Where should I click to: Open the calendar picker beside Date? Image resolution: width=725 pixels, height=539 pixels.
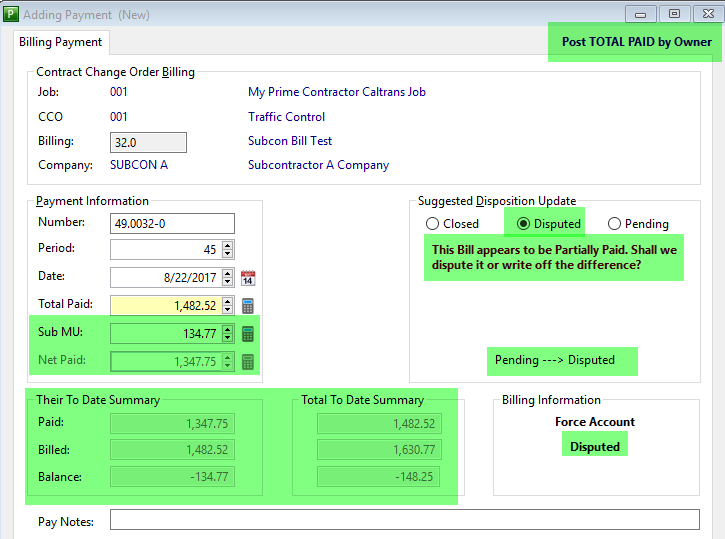[248, 278]
